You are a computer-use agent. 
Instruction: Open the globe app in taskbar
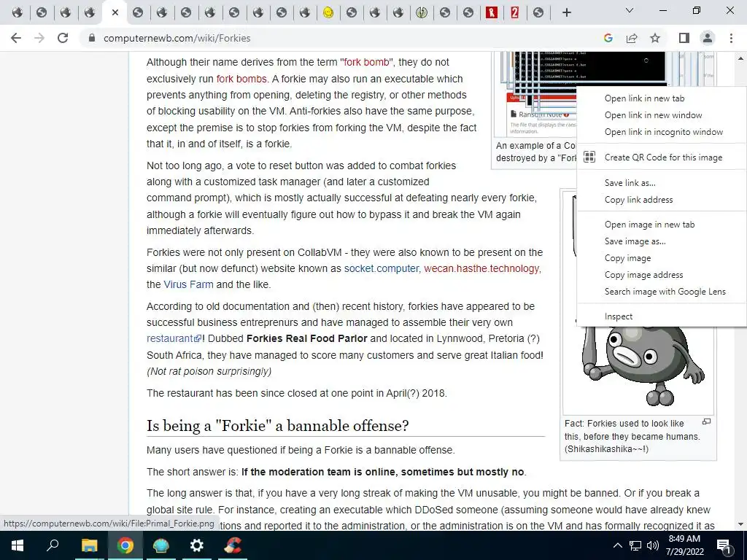[161, 545]
